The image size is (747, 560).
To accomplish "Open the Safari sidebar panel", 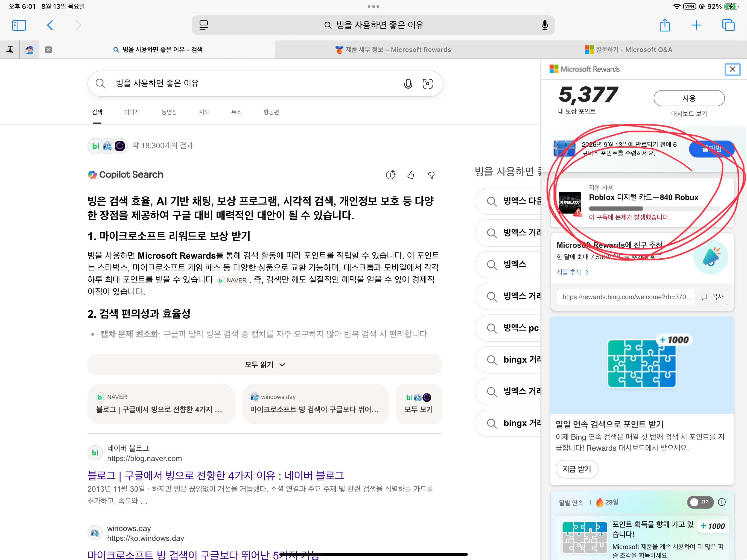I will pos(19,25).
